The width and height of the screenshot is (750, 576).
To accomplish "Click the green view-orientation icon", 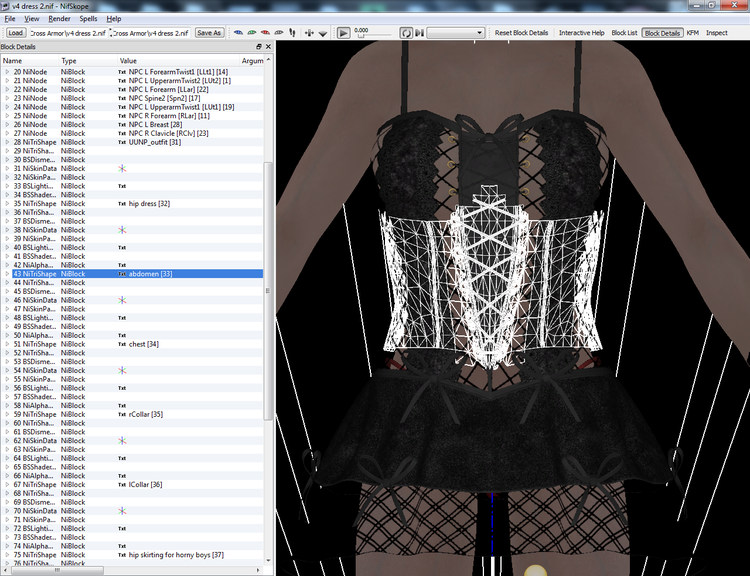I will tap(252, 33).
